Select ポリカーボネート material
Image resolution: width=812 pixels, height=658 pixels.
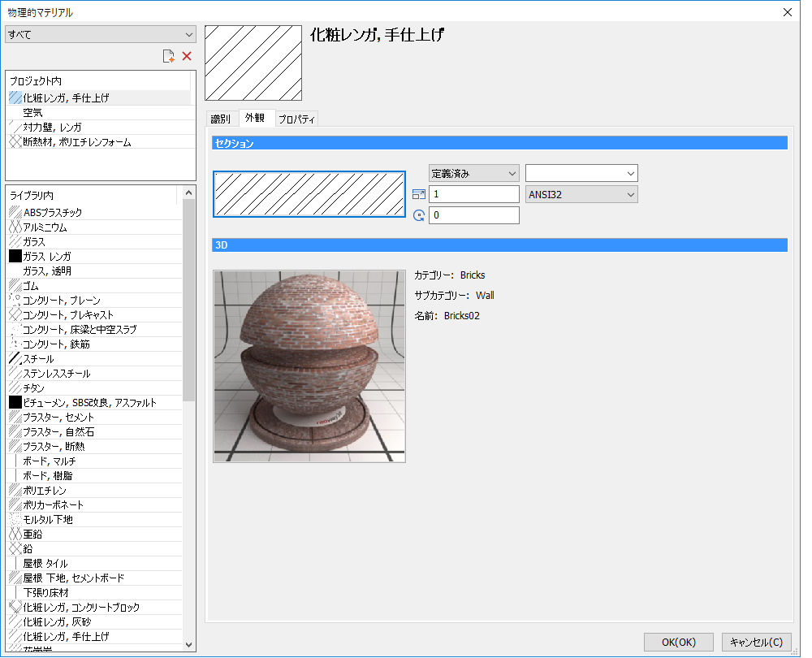click(x=95, y=504)
